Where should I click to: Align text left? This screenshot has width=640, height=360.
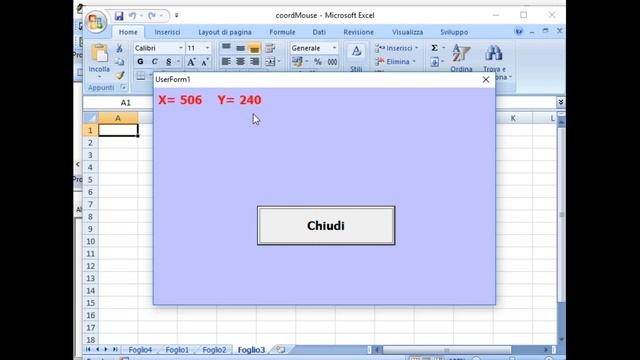click(x=226, y=62)
